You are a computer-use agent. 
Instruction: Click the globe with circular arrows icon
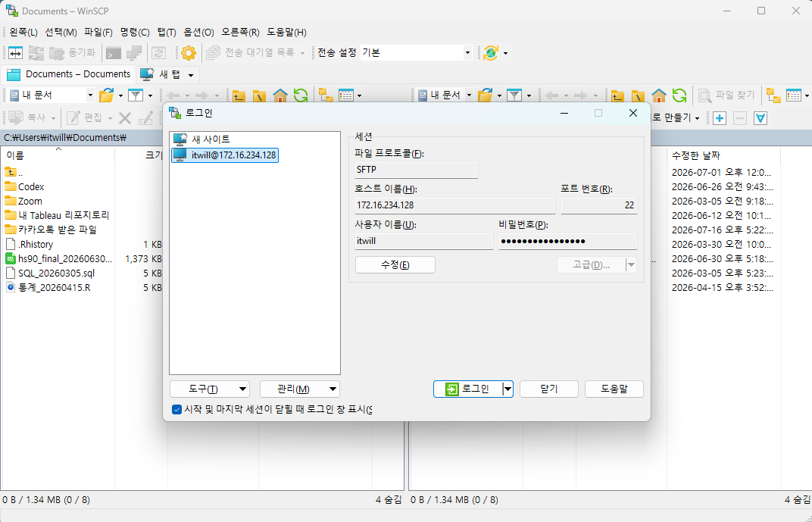point(490,53)
